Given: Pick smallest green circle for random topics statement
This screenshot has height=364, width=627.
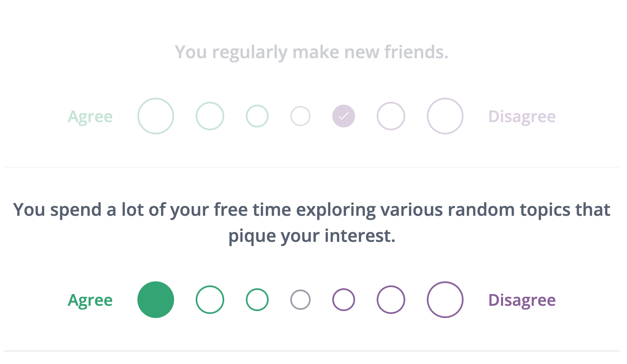Looking at the screenshot, I should coord(257,300).
